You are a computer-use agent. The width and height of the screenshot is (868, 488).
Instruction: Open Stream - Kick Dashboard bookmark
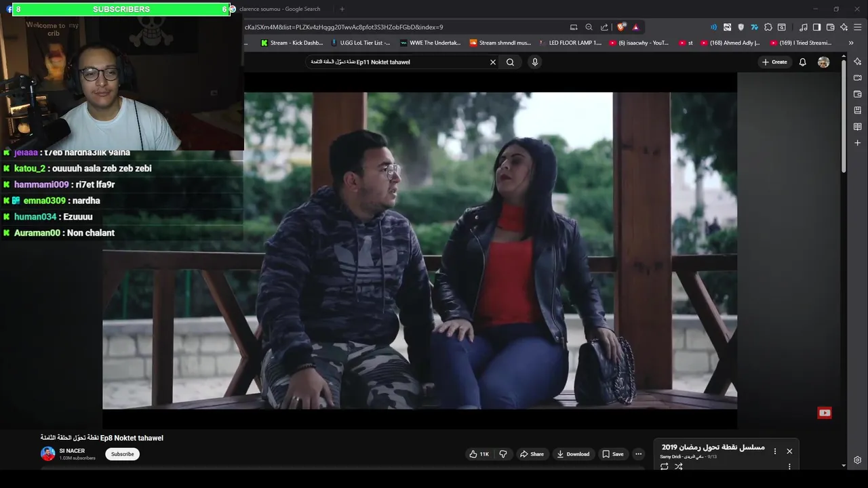(292, 43)
